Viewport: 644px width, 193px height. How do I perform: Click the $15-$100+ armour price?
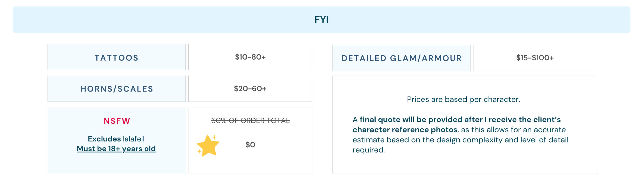click(535, 58)
